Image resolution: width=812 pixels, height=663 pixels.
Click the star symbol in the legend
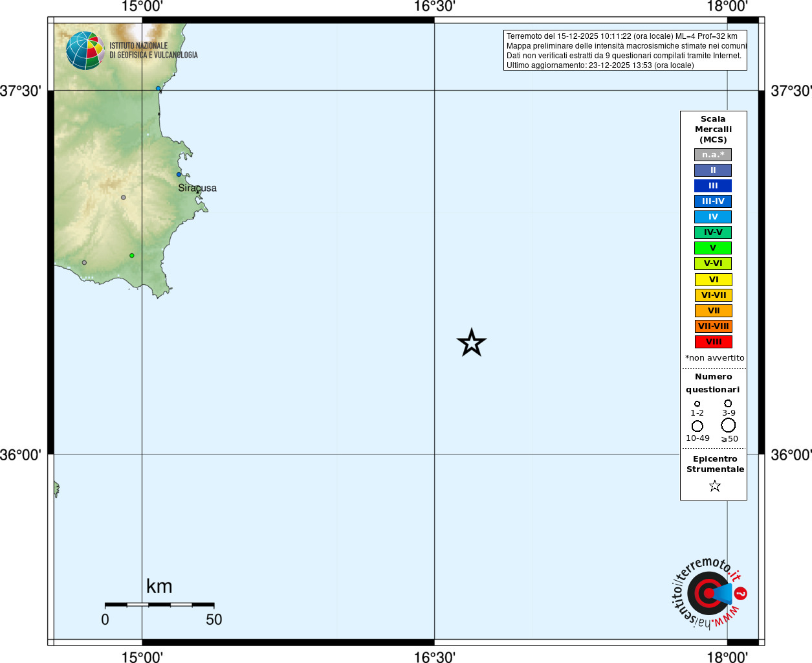pyautogui.click(x=714, y=486)
